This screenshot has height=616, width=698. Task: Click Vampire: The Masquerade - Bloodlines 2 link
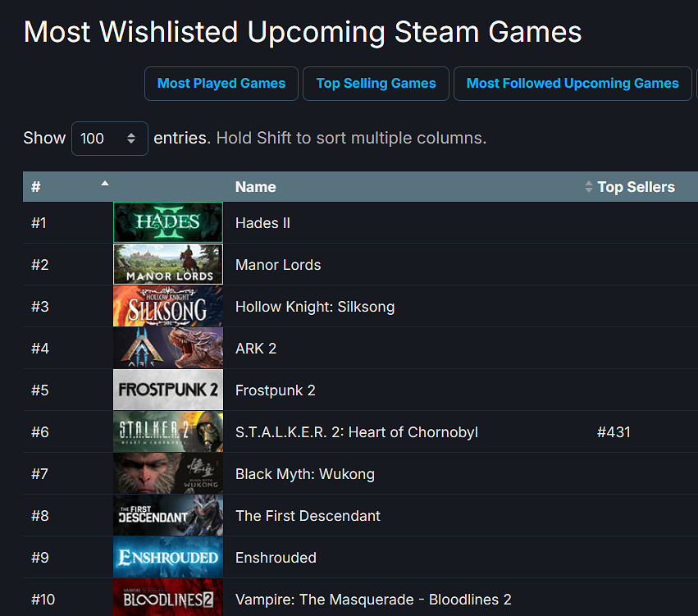(373, 600)
